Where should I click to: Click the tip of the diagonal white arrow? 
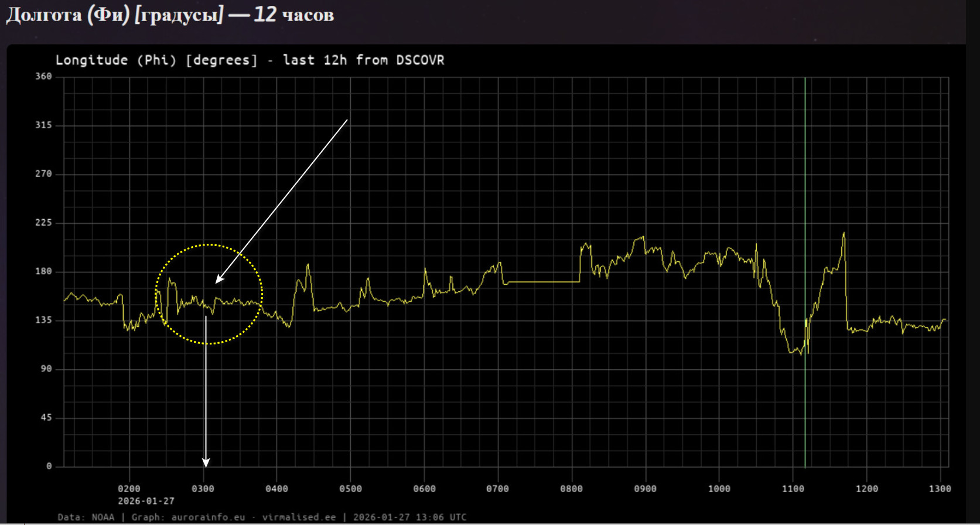coord(217,282)
